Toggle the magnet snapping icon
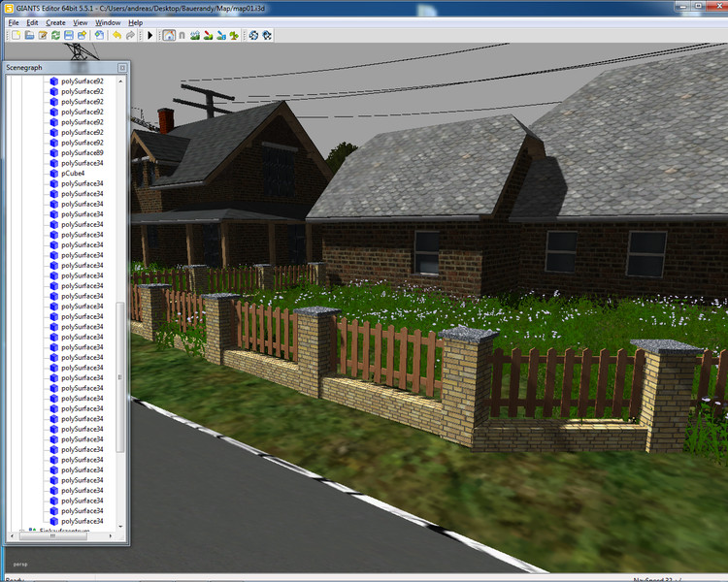 (182, 35)
